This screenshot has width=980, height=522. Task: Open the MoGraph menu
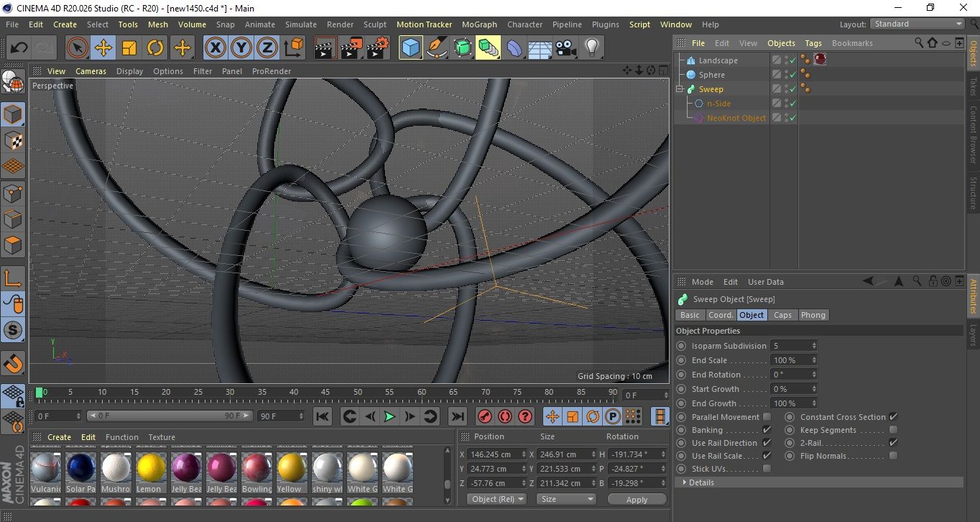[479, 24]
